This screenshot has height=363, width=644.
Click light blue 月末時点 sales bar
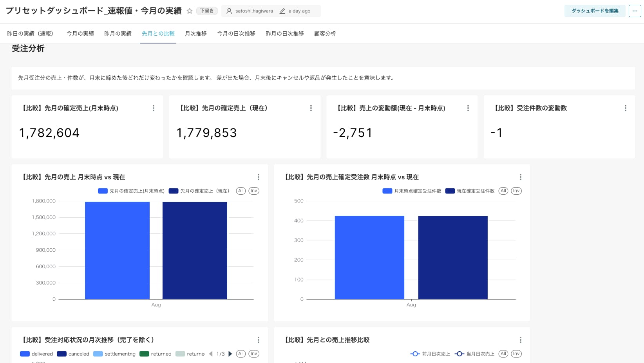click(x=117, y=251)
